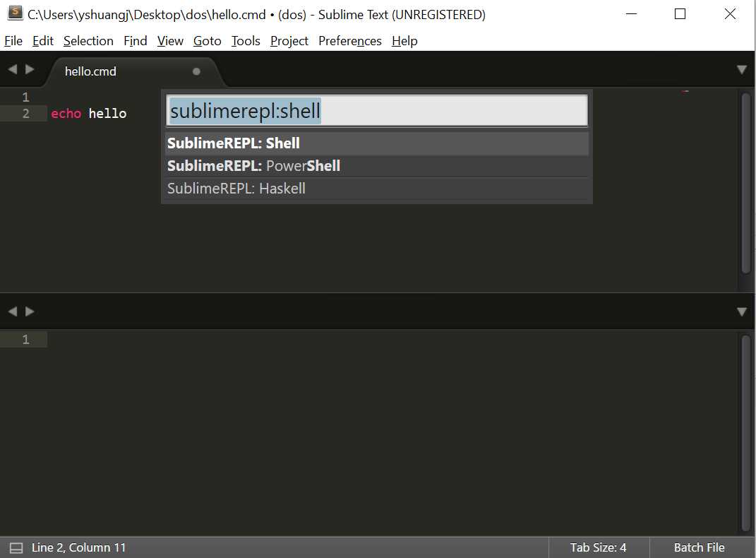Choose SublimeREPL: Haskell command
756x558 pixels.
tap(376, 189)
